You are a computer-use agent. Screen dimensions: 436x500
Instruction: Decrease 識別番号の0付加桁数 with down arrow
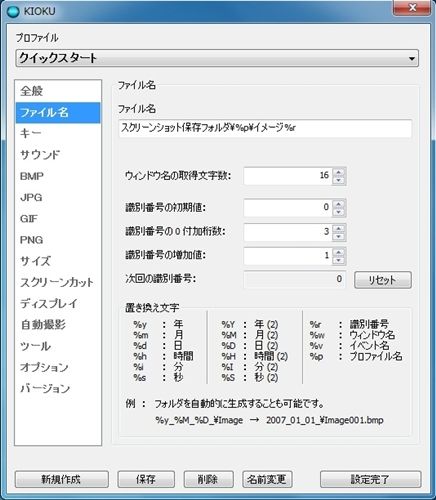click(x=339, y=236)
